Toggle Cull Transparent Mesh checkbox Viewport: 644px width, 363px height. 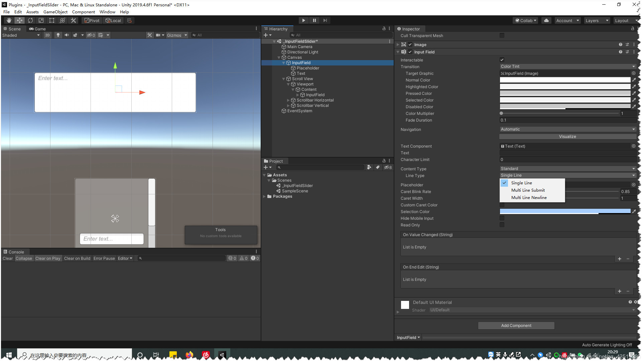point(502,36)
